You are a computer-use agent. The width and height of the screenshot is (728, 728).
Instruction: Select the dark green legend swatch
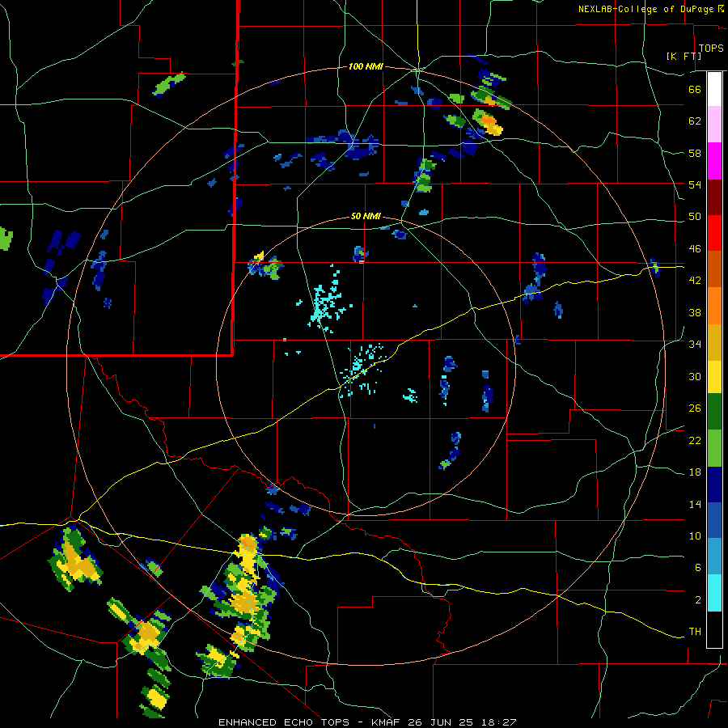tap(714, 412)
